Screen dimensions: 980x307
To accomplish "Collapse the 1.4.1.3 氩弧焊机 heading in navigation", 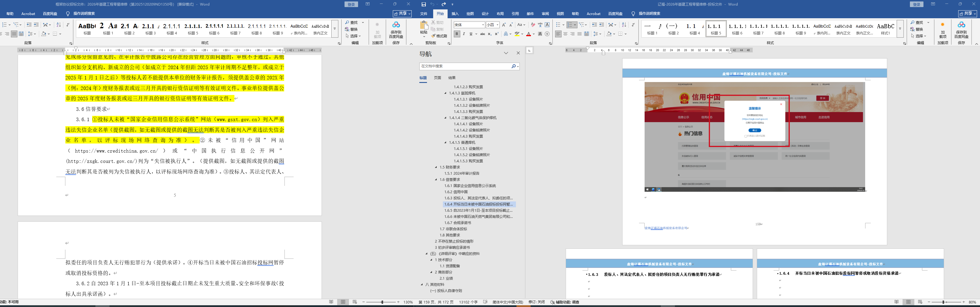I will 446,93.
